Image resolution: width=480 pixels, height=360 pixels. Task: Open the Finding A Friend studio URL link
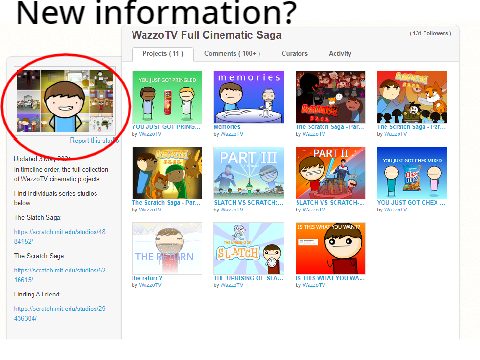59,313
